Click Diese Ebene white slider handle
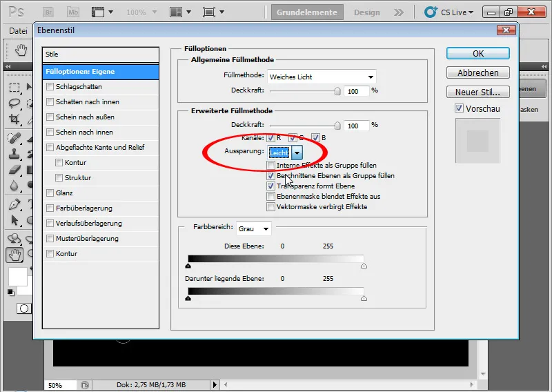Screen dimensions: 552x392 click(364, 266)
